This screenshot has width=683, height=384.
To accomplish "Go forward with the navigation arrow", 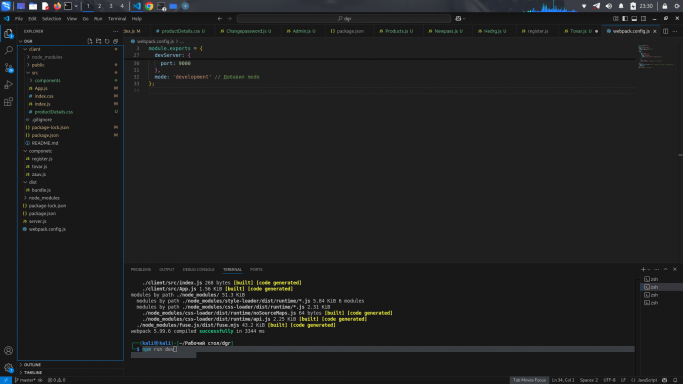I will (230, 19).
